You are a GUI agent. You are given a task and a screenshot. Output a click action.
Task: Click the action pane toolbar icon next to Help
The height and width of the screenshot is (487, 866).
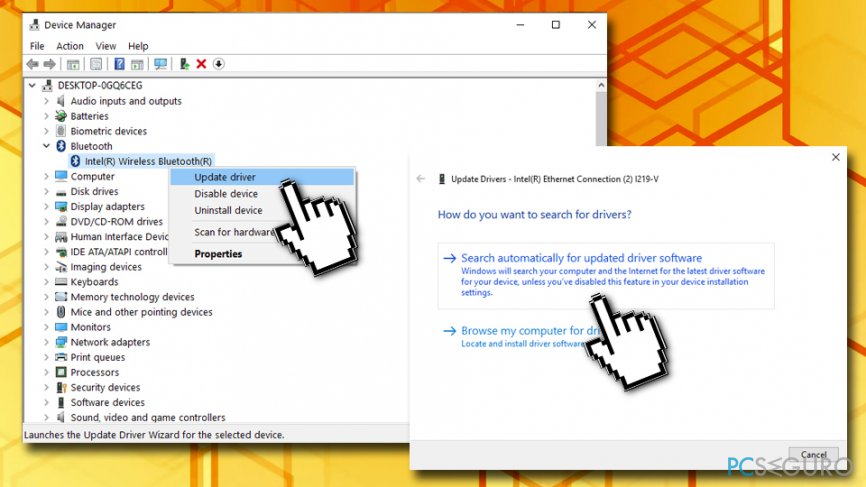tap(137, 64)
